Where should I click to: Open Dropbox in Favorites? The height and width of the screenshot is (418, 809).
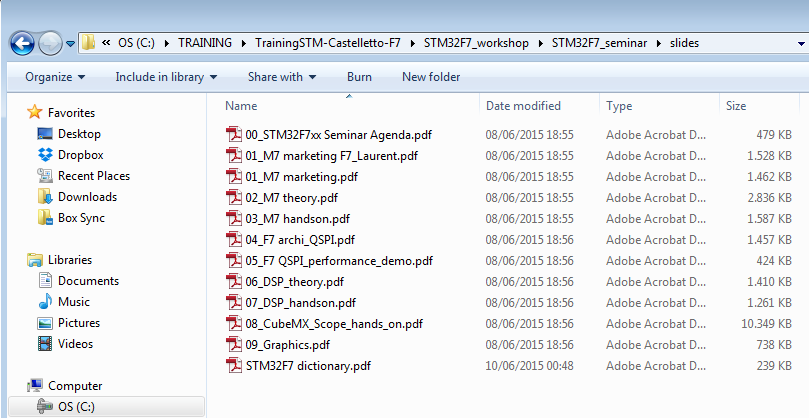[x=80, y=155]
